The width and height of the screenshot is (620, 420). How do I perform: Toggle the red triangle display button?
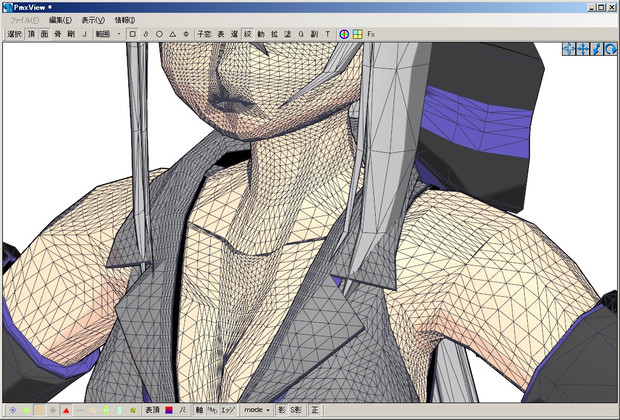click(65, 410)
